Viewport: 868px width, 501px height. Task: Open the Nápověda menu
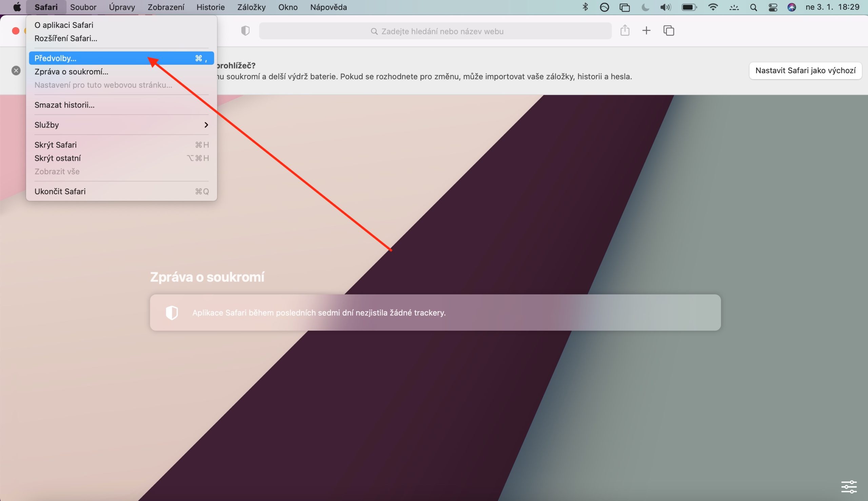[329, 7]
